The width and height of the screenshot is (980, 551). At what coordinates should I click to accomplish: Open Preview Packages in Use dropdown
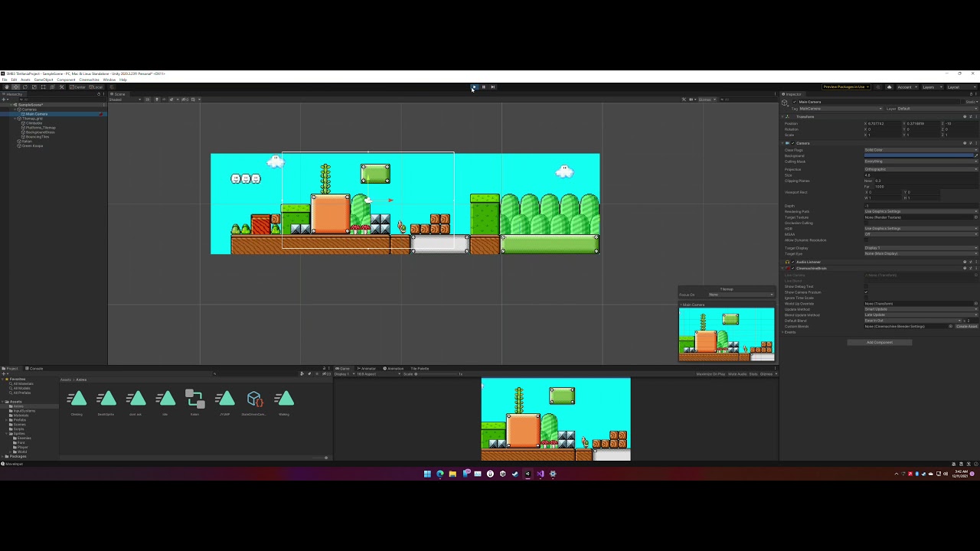tap(846, 87)
